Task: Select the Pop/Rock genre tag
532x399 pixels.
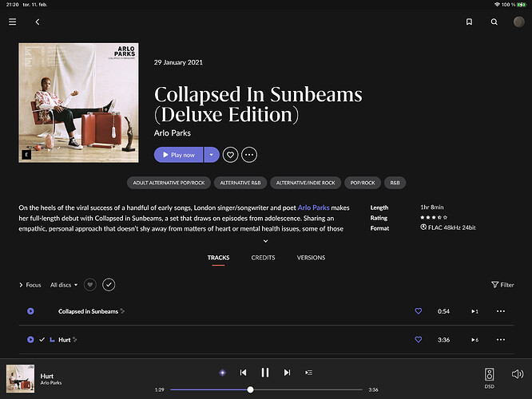Action: pos(363,183)
